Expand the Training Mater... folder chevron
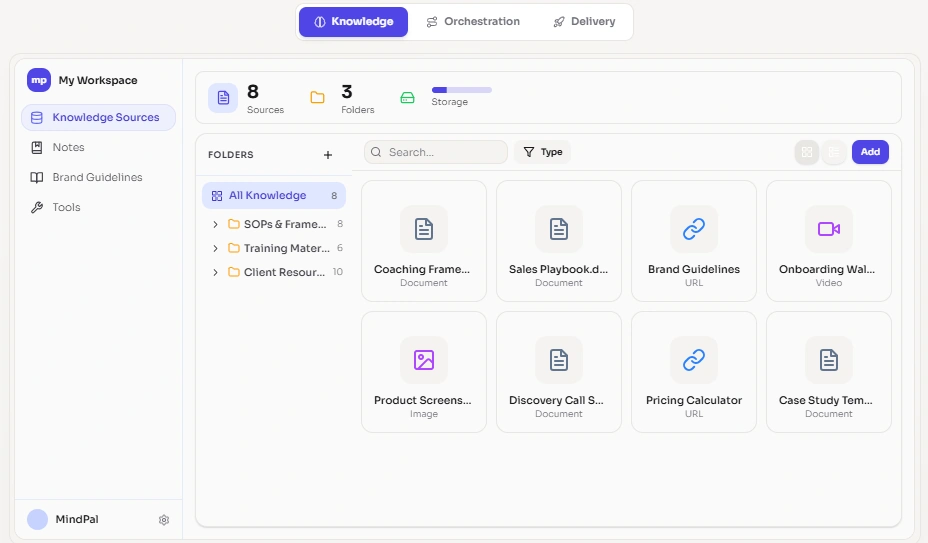Image resolution: width=928 pixels, height=543 pixels. point(215,248)
